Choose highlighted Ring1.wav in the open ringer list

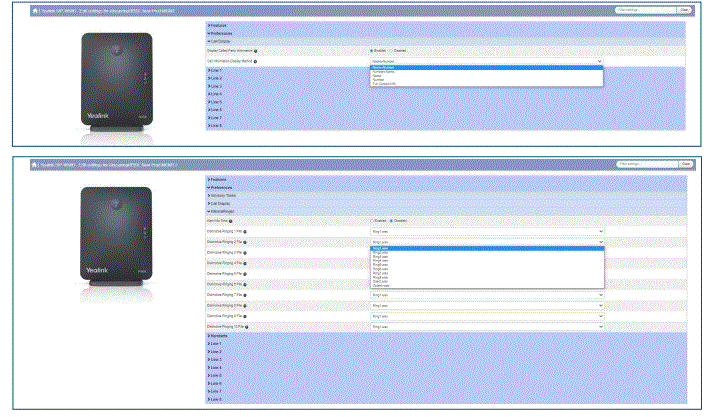coord(488,248)
